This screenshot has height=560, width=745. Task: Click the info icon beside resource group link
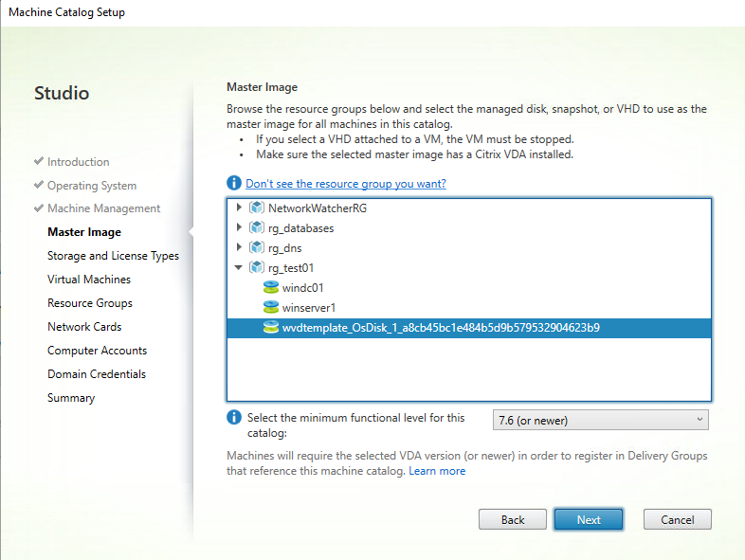pos(234,182)
